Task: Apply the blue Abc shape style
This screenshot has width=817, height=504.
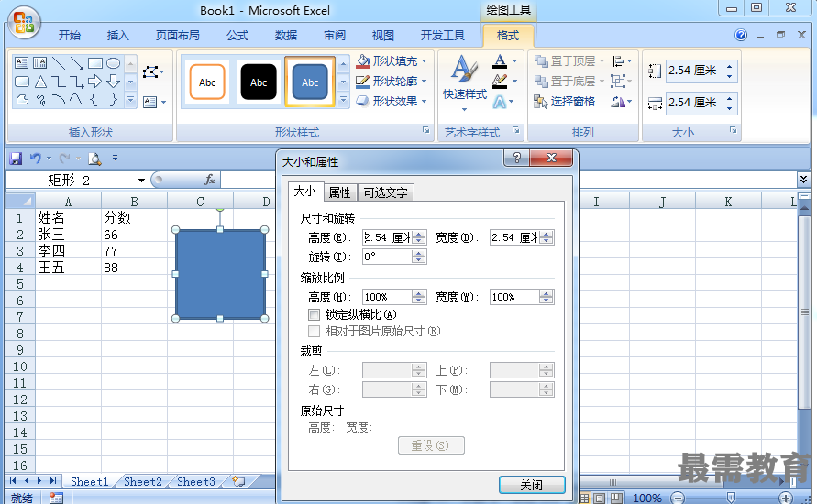Action: coord(310,82)
